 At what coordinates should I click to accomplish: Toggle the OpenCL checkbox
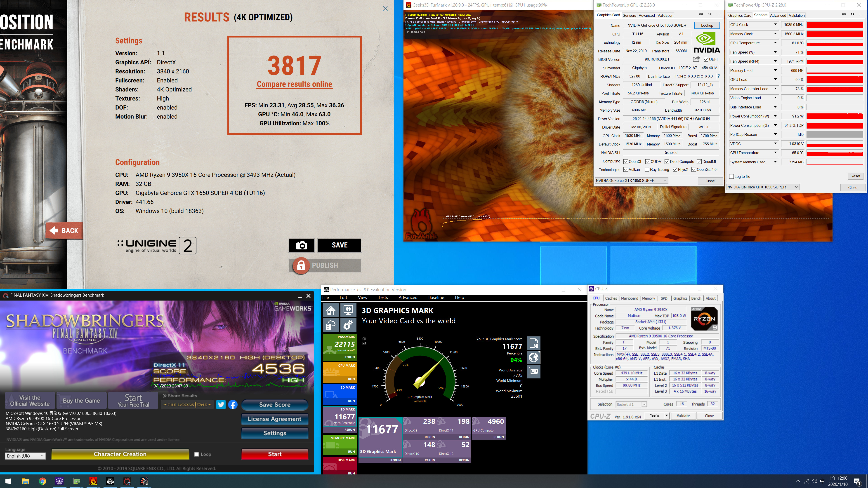point(626,162)
